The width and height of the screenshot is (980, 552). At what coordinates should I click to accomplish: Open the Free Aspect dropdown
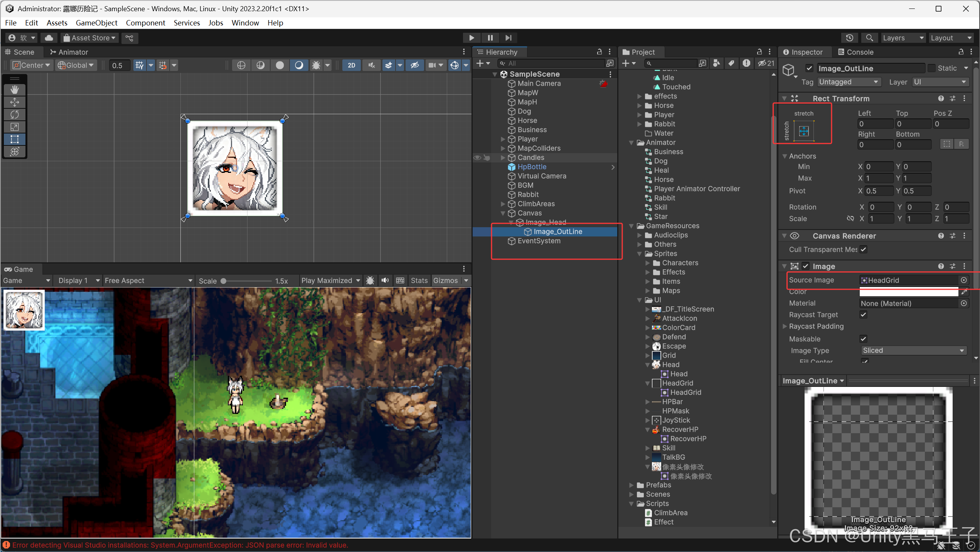point(148,281)
